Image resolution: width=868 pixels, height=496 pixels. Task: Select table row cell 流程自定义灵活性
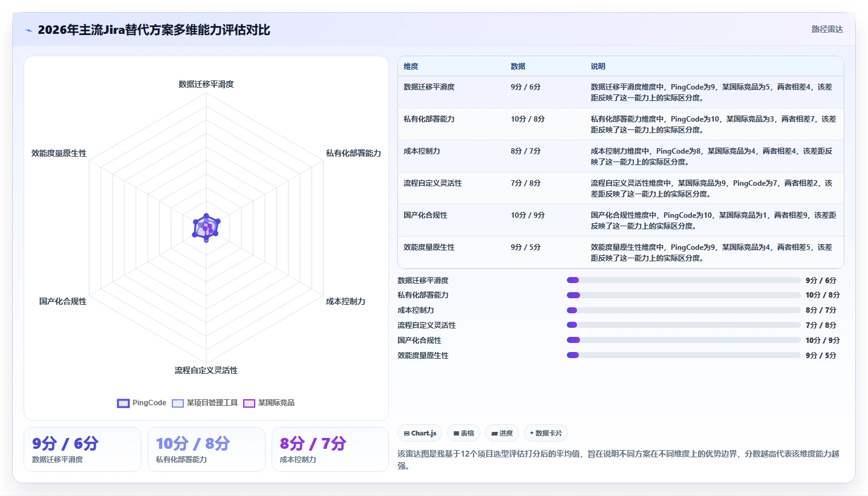(x=432, y=183)
